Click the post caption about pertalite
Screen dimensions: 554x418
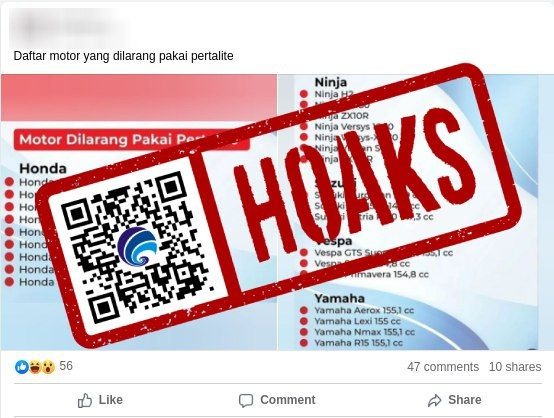coord(123,56)
